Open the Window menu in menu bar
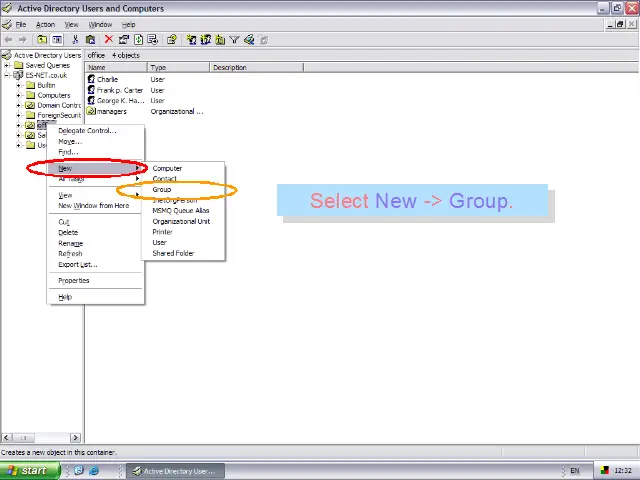Screen dimensions: 640x480 pyautogui.click(x=100, y=24)
